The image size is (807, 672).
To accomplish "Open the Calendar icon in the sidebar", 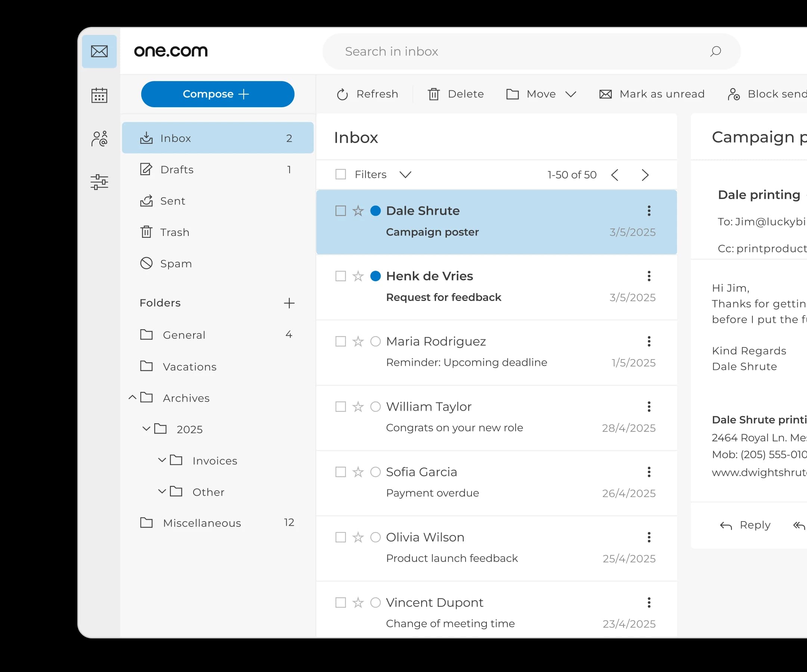I will 99,95.
